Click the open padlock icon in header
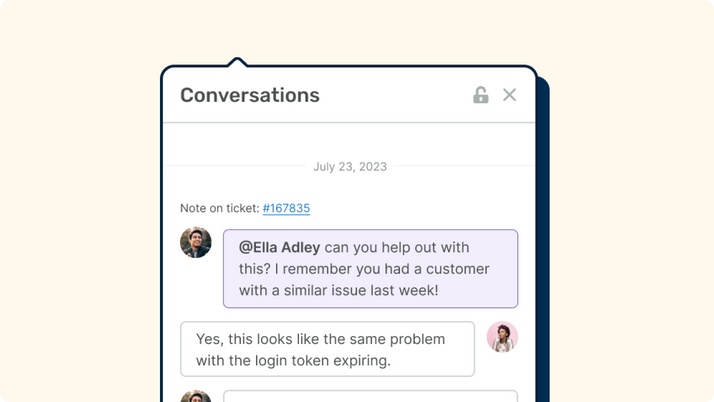The width and height of the screenshot is (714, 402). pos(480,95)
